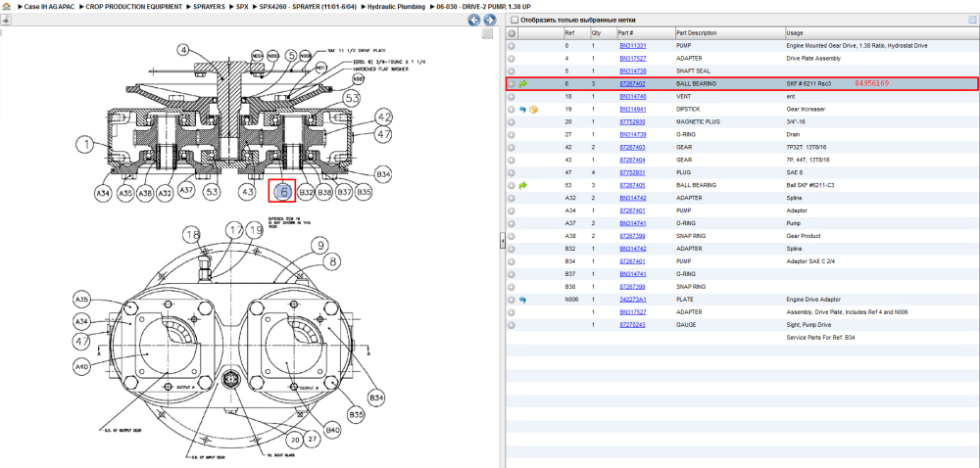The image size is (980, 468).
Task: Go to the catalog home icon
Action: tap(7, 6)
